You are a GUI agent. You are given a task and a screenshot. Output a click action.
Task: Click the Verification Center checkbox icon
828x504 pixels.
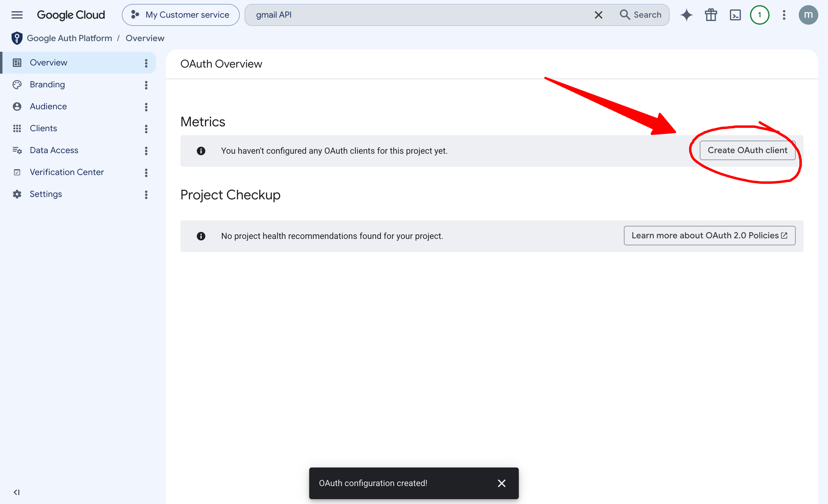pyautogui.click(x=17, y=172)
